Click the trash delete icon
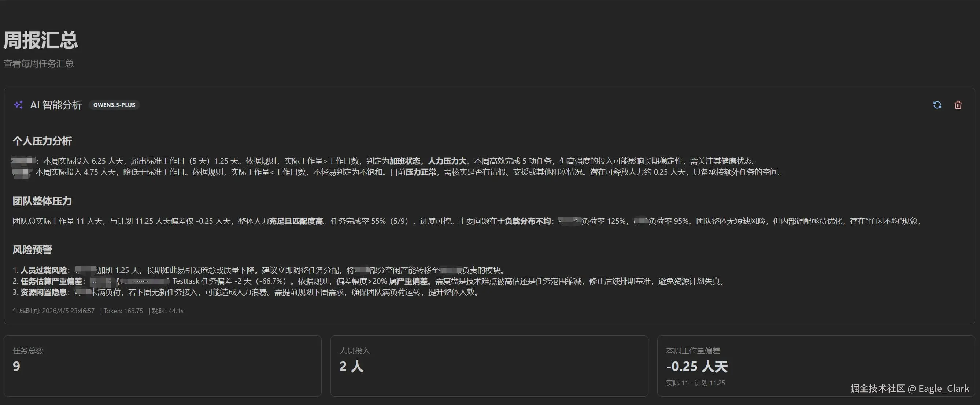This screenshot has width=980, height=405. (x=958, y=105)
